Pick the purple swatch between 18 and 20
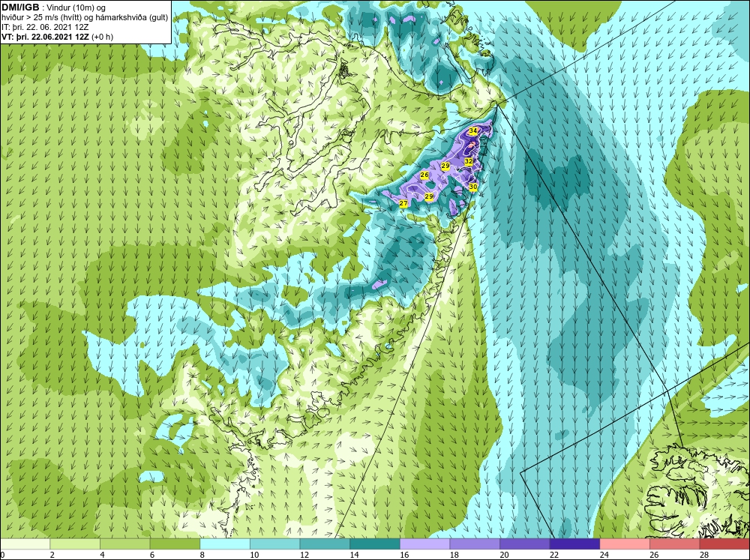Viewport: 750px width, 560px height. pyautogui.click(x=475, y=544)
